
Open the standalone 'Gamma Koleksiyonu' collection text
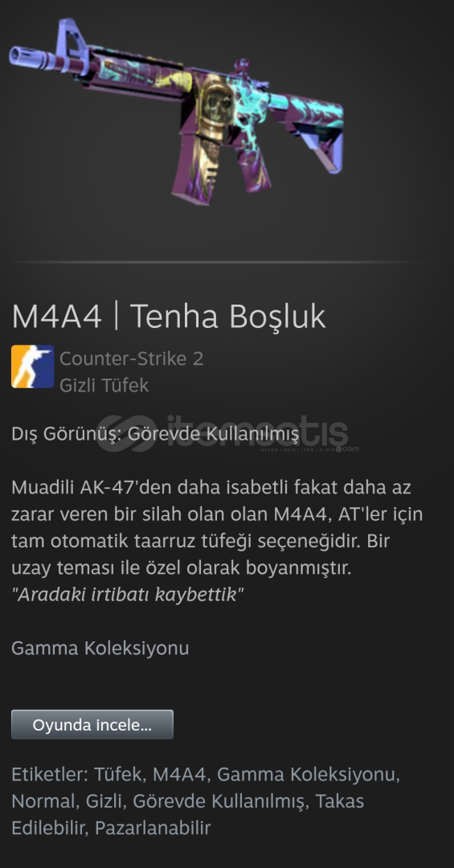point(100,649)
